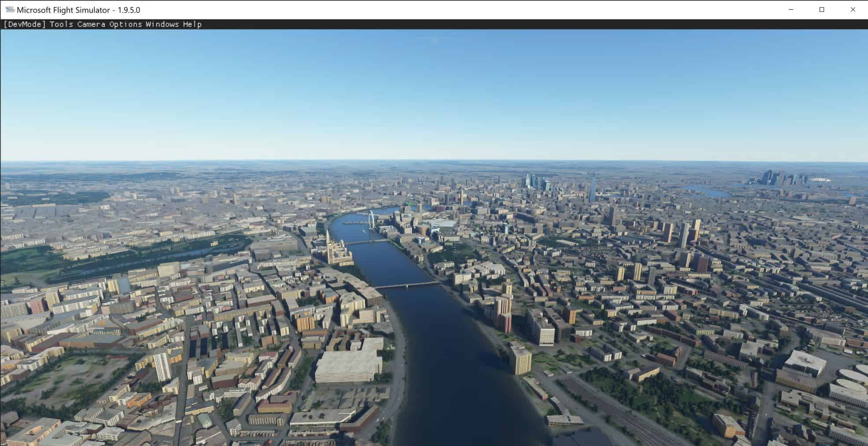868x446 pixels.
Task: Click the large white flat-roofed building beside river
Action: (348, 365)
